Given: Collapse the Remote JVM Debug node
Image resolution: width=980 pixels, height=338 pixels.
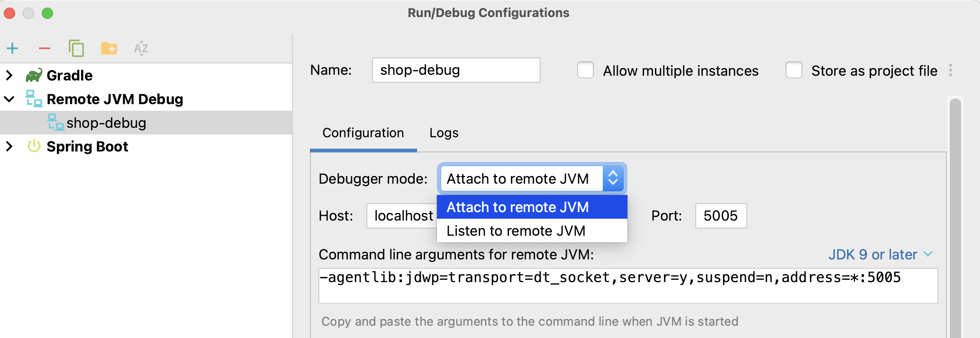Looking at the screenshot, I should [x=9, y=99].
